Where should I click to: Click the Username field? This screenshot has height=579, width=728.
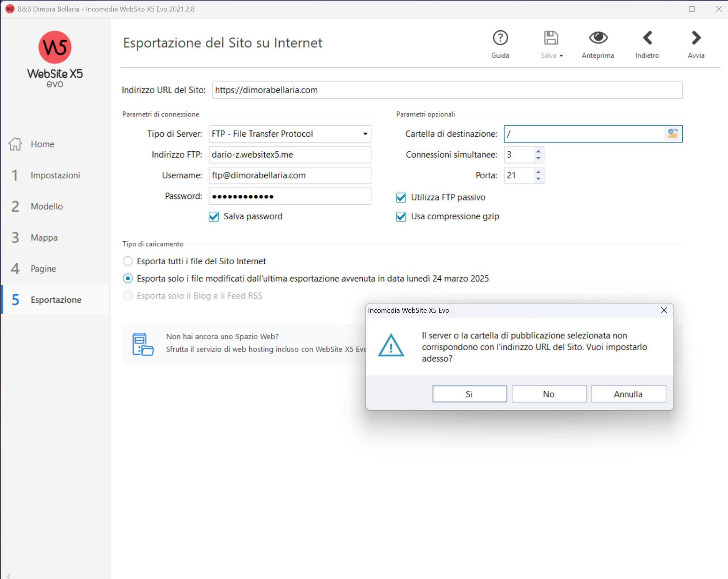pyautogui.click(x=290, y=175)
